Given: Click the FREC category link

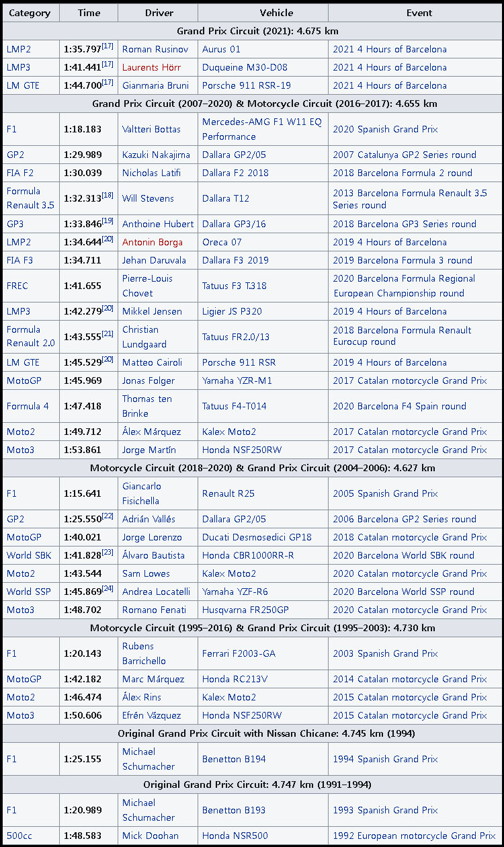Looking at the screenshot, I should tap(17, 286).
